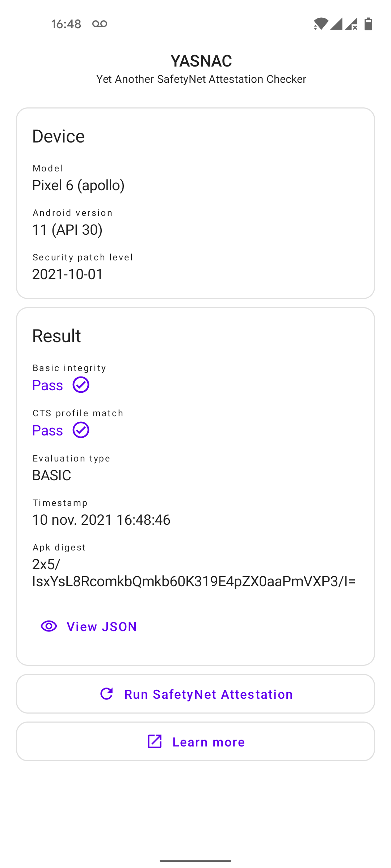Tap the YASNAC title heading
This screenshot has height=868, width=391.
coord(201,60)
